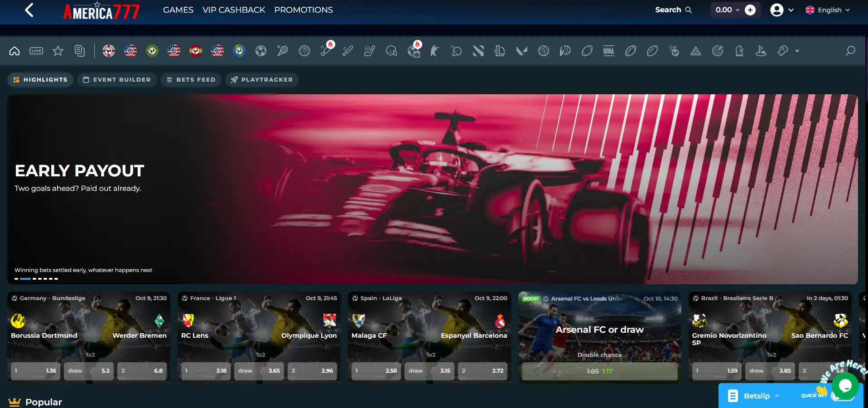Bet on RC Lens win at 2.18
This screenshot has height=408, width=868.
point(206,371)
